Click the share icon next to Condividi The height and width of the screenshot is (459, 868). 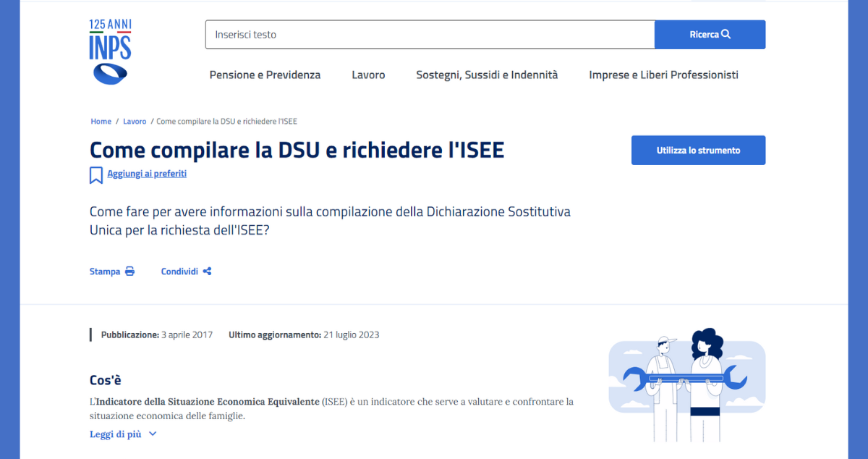pyautogui.click(x=208, y=271)
